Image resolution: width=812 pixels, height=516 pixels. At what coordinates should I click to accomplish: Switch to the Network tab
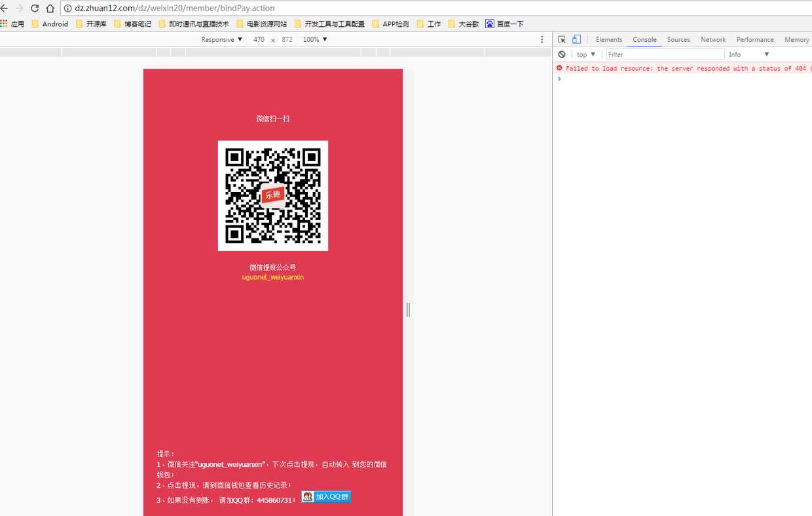[713, 40]
